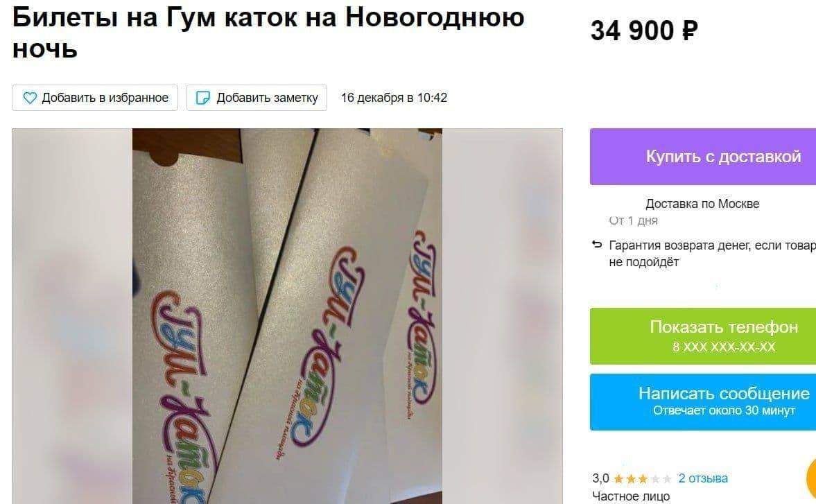Click the 3,0 seller rating number
816x504 pixels.
tap(600, 478)
